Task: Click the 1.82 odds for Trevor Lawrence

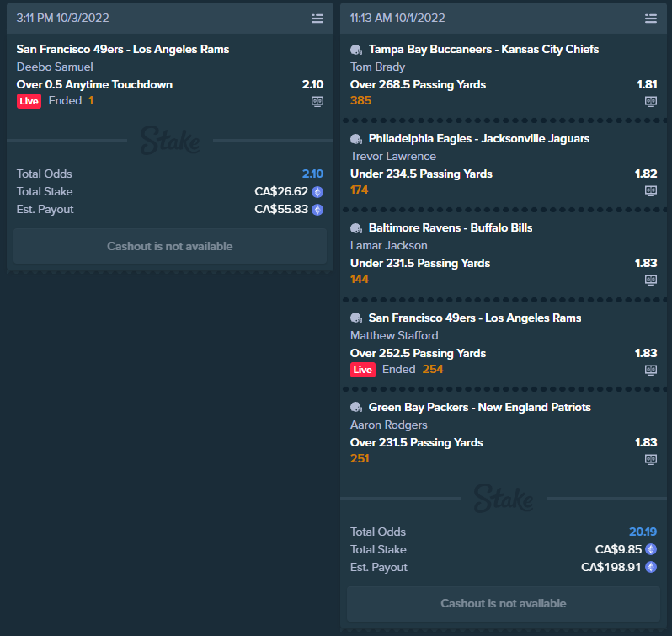Action: click(646, 174)
